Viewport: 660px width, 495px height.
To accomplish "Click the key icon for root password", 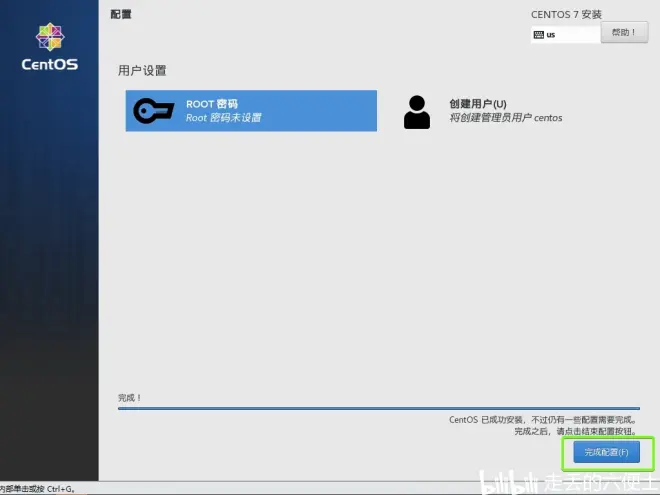I will pos(154,111).
